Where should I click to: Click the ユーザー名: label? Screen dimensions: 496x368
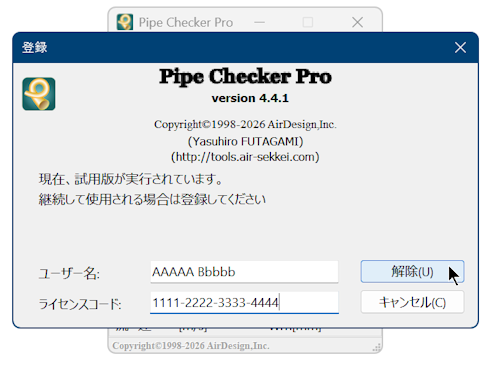(x=69, y=274)
